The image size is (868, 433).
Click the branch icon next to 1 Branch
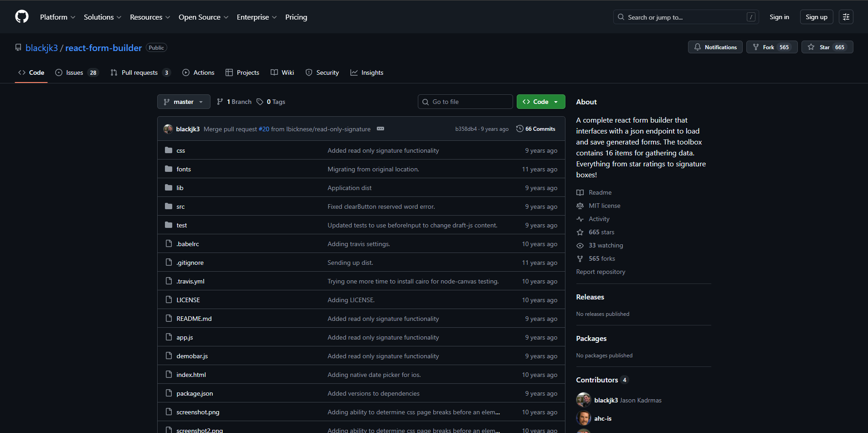click(x=220, y=102)
